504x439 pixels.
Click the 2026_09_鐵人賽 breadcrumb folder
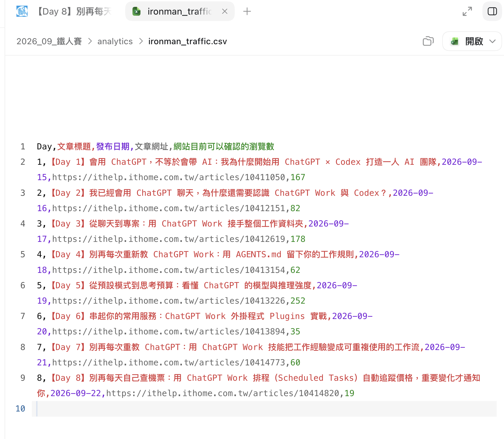click(49, 41)
